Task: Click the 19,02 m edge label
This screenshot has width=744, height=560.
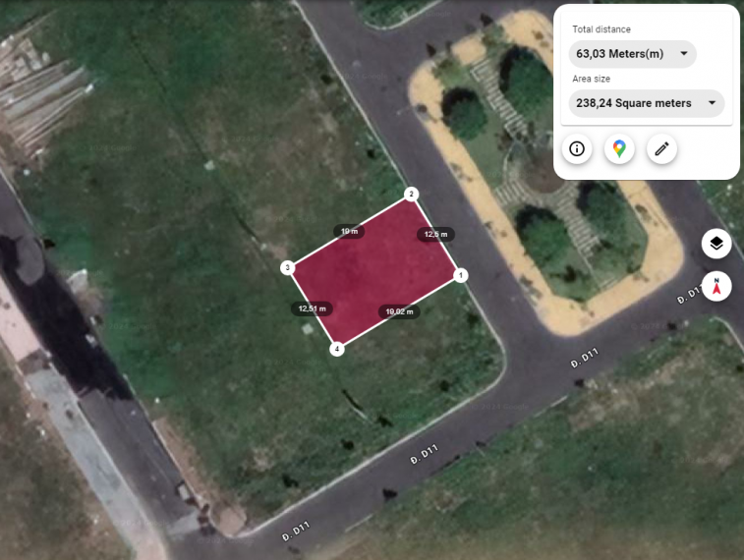Action: tap(399, 311)
